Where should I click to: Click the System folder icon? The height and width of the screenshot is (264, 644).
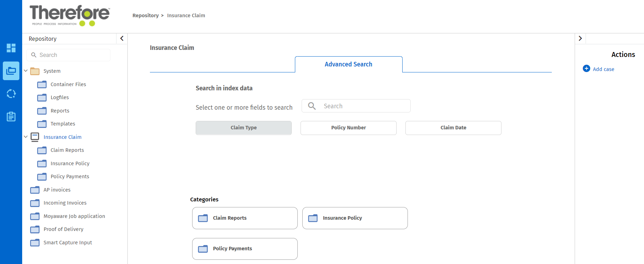point(35,71)
